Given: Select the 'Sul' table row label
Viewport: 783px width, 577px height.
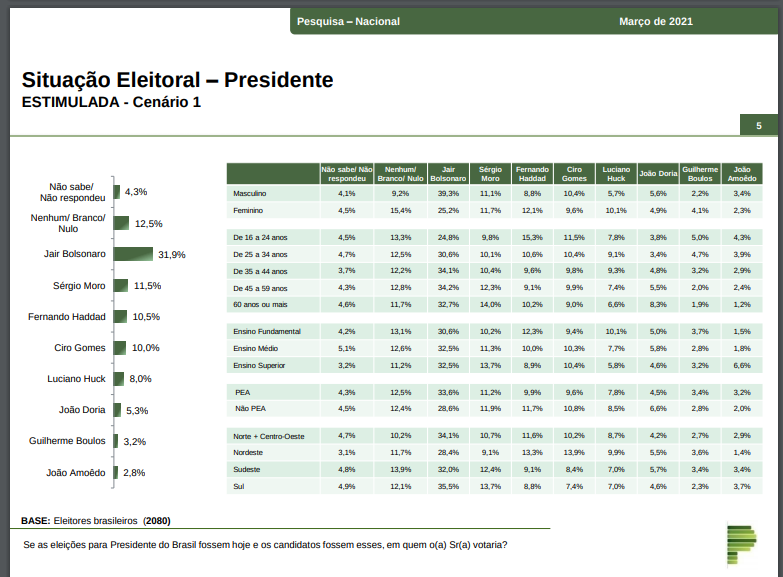Looking at the screenshot, I should click(238, 486).
